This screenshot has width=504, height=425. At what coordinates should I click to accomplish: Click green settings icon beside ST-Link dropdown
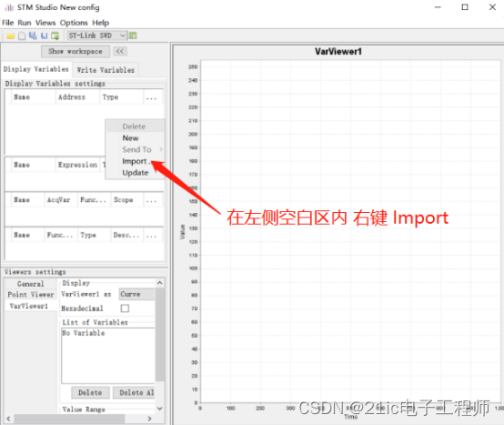click(133, 35)
